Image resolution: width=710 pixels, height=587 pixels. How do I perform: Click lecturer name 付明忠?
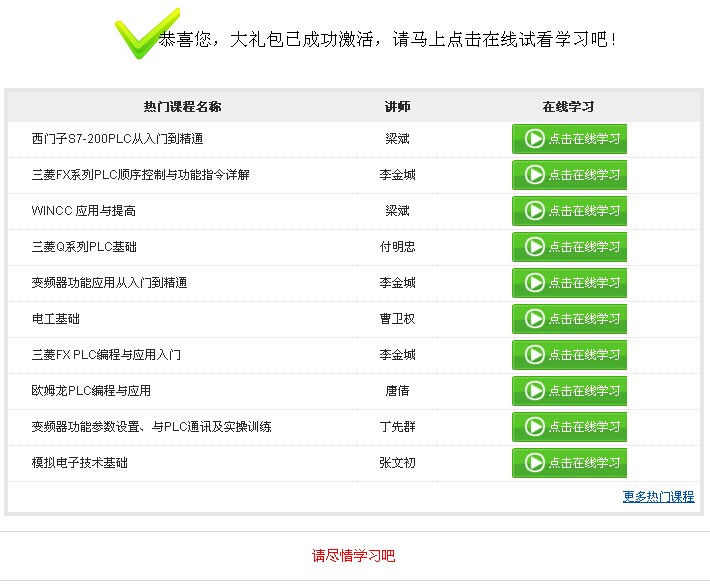click(x=397, y=247)
